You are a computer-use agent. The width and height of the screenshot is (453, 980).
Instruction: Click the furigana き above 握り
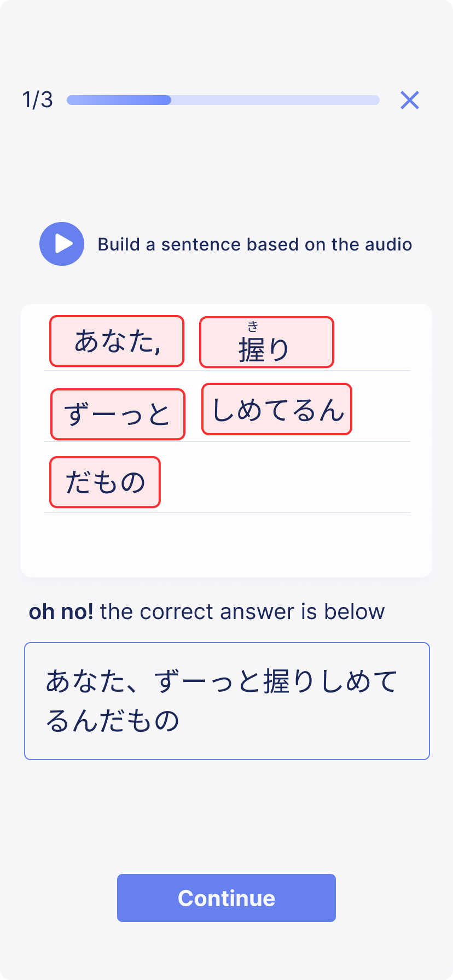(253, 327)
